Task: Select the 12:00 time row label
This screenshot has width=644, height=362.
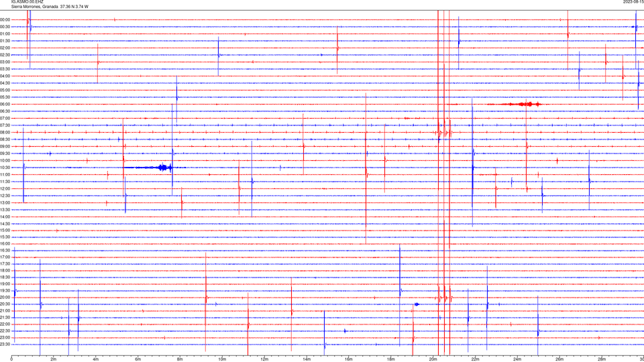Action: point(5,188)
